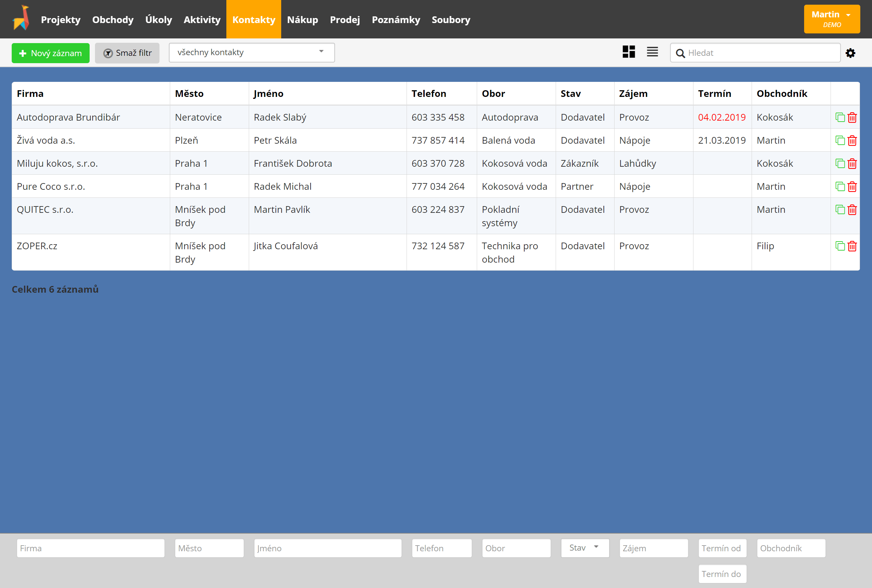Clear filters with Smaž filtr button

[x=127, y=53]
